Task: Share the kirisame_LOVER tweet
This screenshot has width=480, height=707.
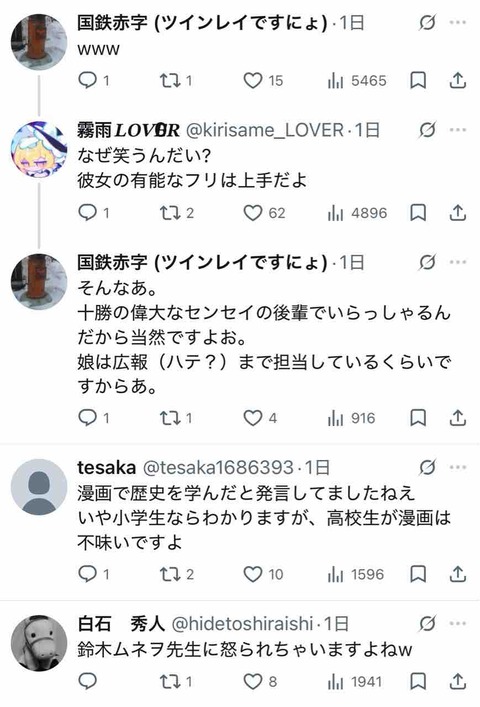Action: coord(457,213)
